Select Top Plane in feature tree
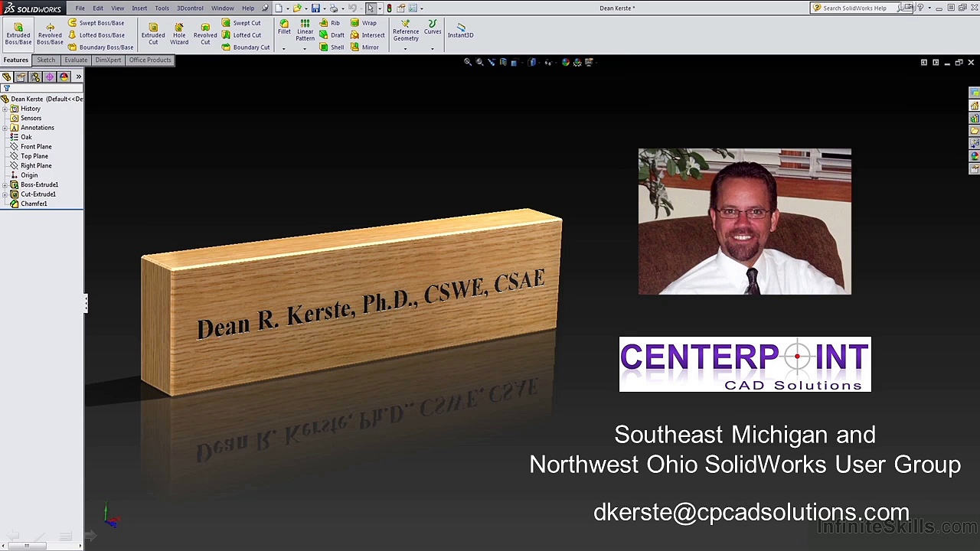The width and height of the screenshot is (980, 551). tap(29, 156)
